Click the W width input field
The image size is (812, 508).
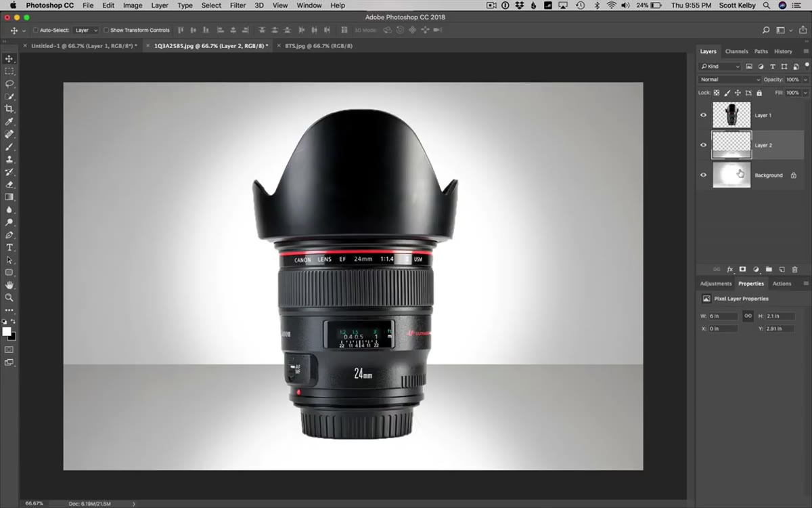(723, 316)
